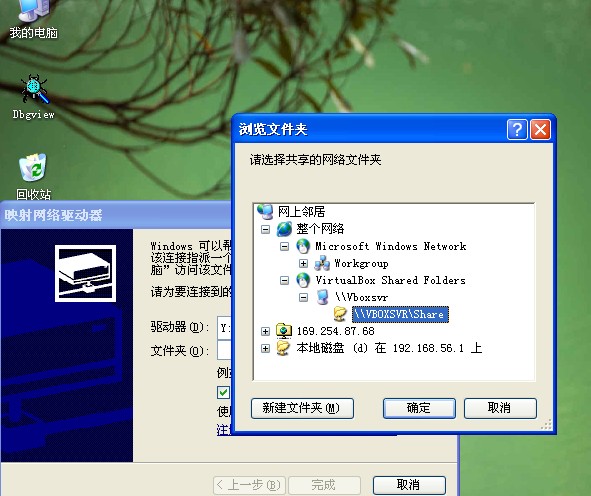Viewport: 591px width, 496px height.
Task: Expand the 本地磁盘 (d) network node
Action: pos(265,348)
